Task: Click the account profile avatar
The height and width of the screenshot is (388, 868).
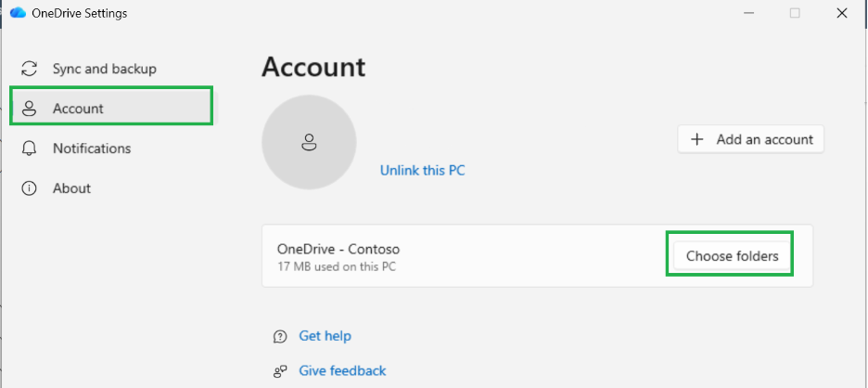Action: (309, 142)
